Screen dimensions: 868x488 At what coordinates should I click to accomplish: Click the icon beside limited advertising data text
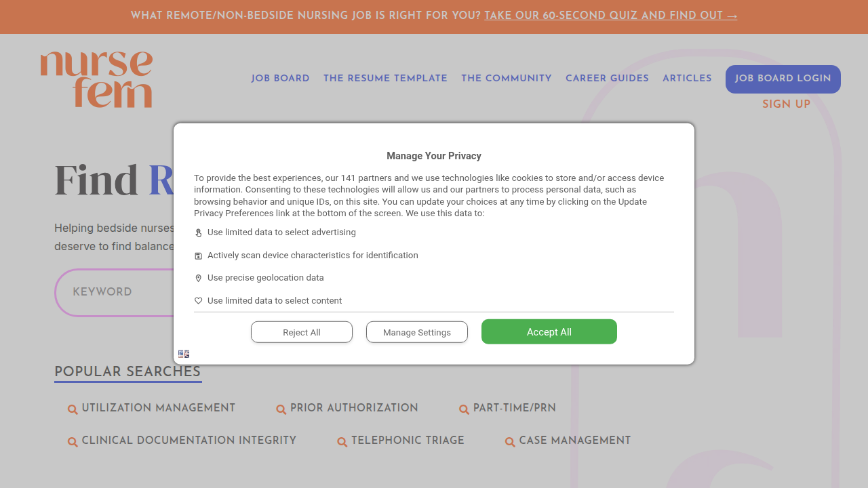[198, 232]
